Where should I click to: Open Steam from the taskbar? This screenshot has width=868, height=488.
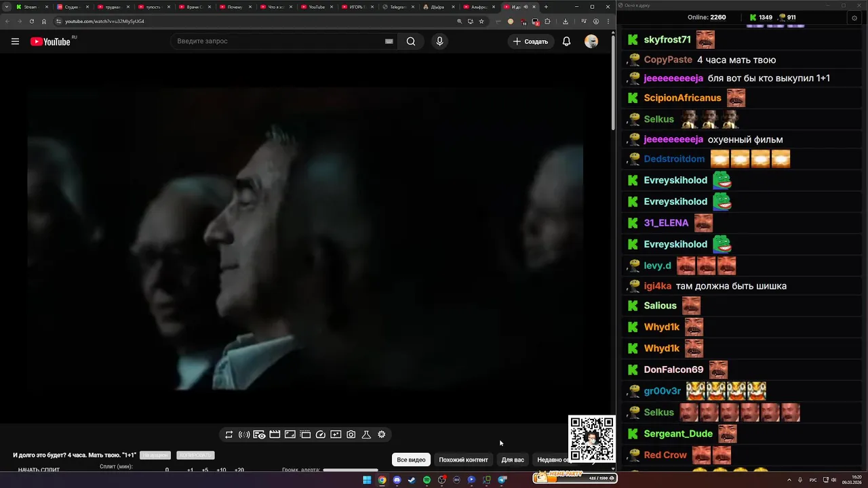pos(412,480)
